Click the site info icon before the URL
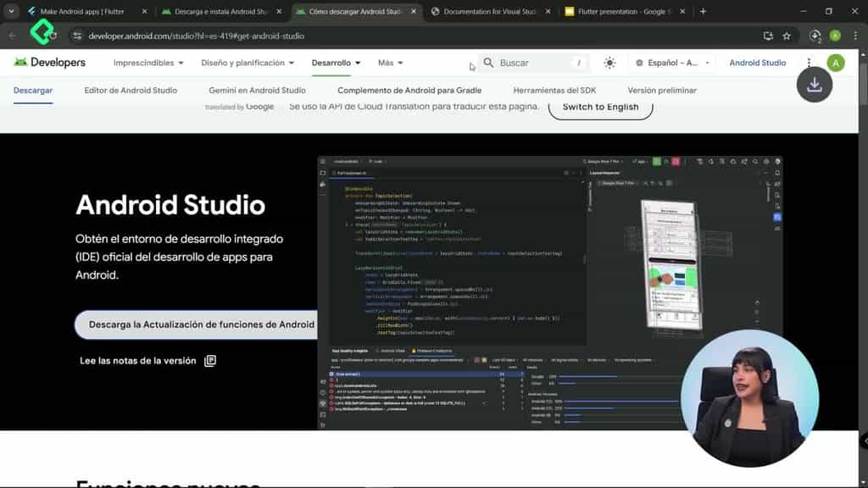868x488 pixels. coord(77,36)
